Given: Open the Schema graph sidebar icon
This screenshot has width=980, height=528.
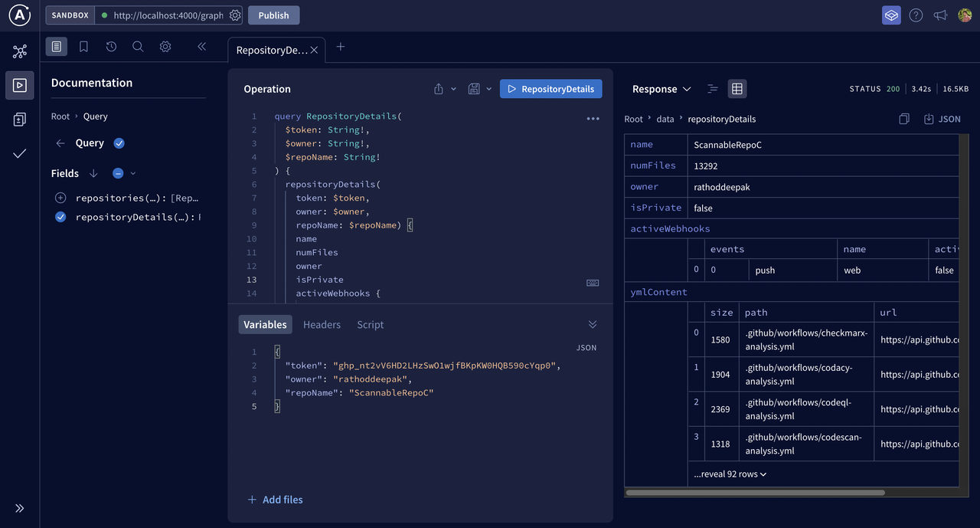Looking at the screenshot, I should pos(20,51).
